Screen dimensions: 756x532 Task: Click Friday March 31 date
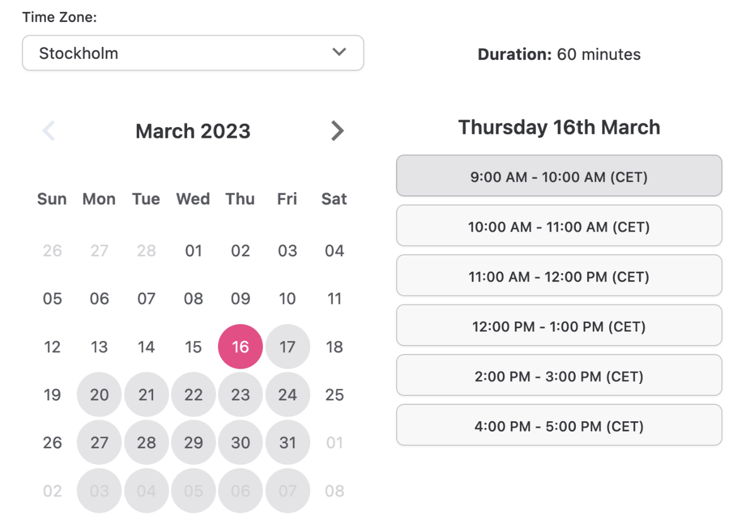[x=287, y=443]
